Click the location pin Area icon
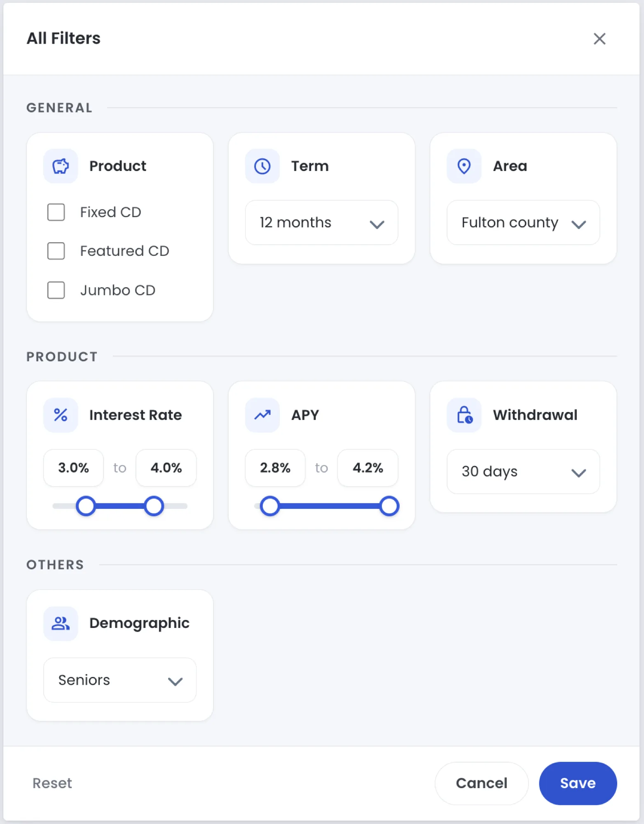Screen dimensions: 644x824 click(464, 166)
